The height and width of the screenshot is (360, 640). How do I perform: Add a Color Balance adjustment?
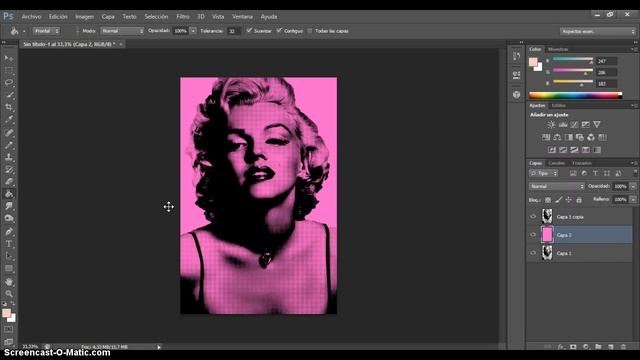(x=557, y=137)
